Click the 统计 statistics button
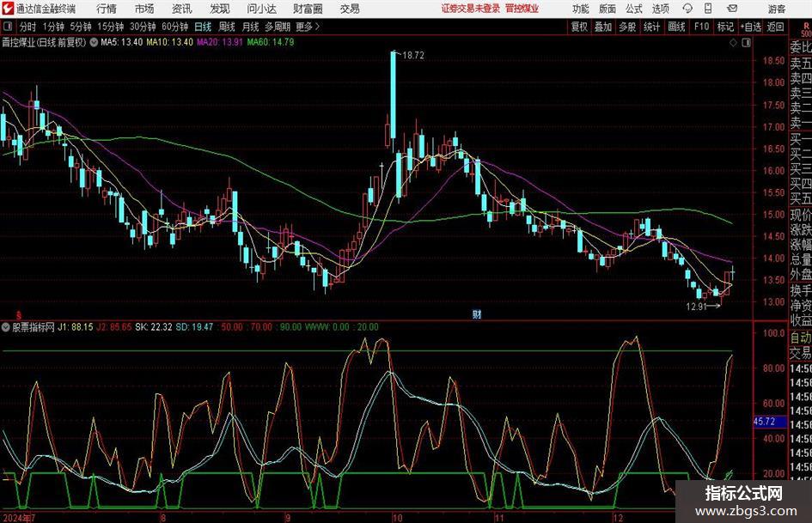The image size is (812, 523). (x=651, y=27)
